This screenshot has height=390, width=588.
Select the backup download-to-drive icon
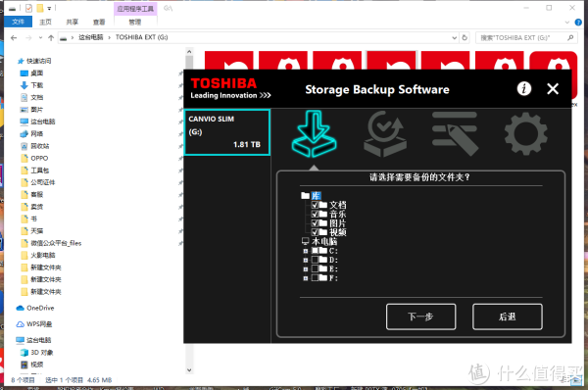314,134
